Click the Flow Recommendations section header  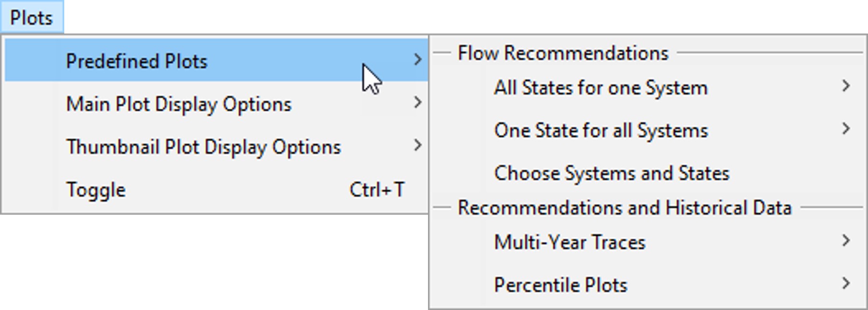pyautogui.click(x=563, y=53)
